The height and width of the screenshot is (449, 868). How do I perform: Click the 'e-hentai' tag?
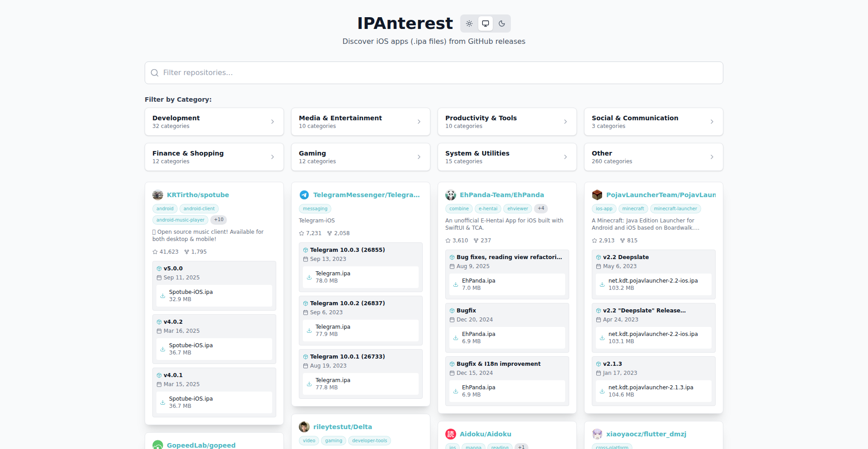(x=488, y=208)
